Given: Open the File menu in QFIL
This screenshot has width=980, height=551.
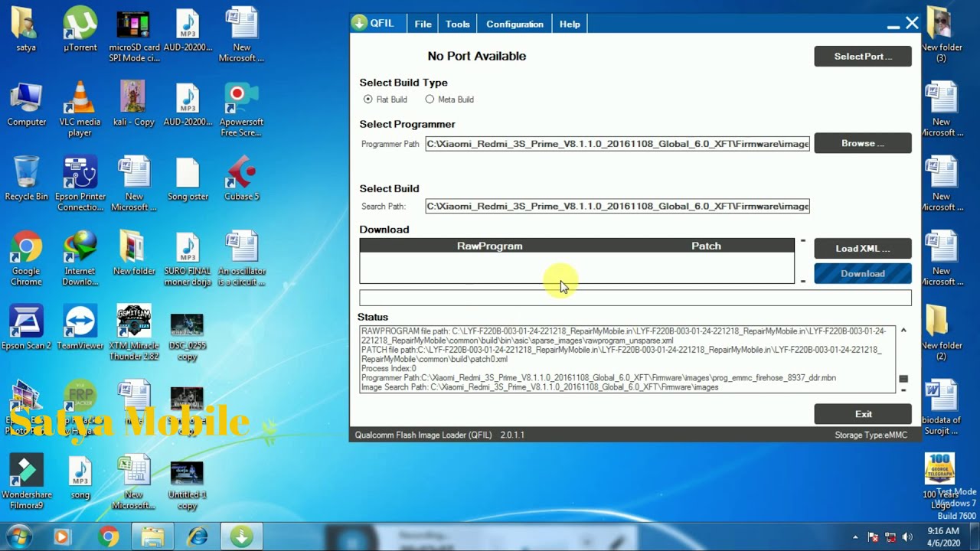Looking at the screenshot, I should pyautogui.click(x=423, y=24).
